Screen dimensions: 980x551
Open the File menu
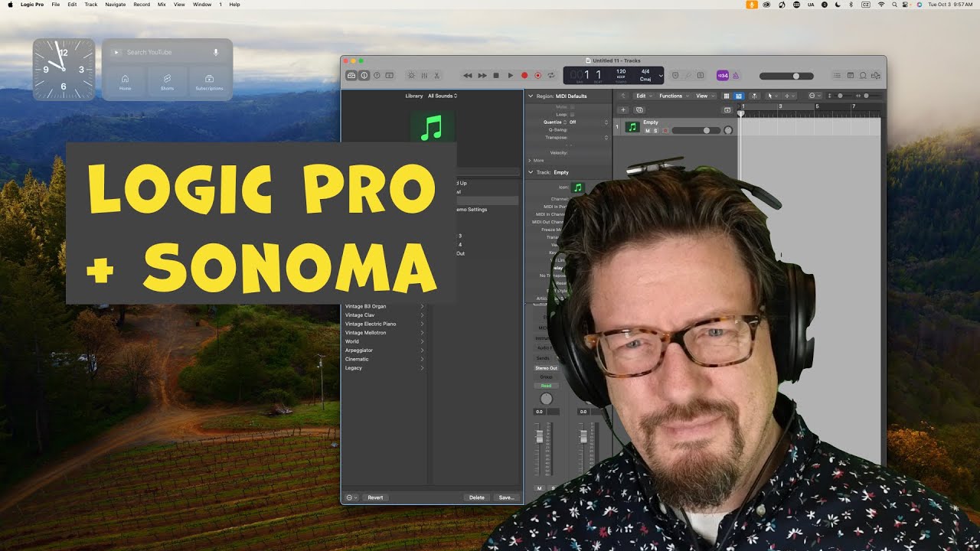(56, 5)
